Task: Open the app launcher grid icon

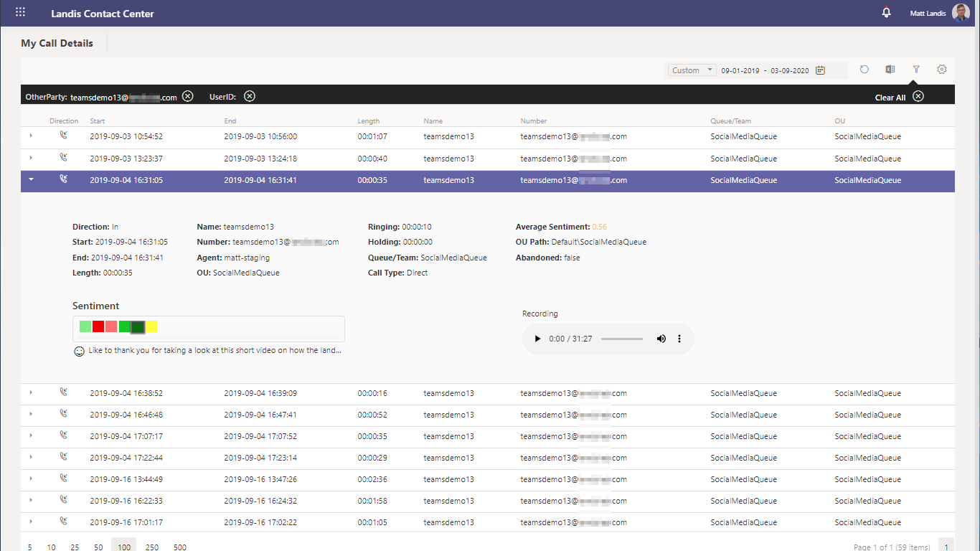Action: coord(20,12)
